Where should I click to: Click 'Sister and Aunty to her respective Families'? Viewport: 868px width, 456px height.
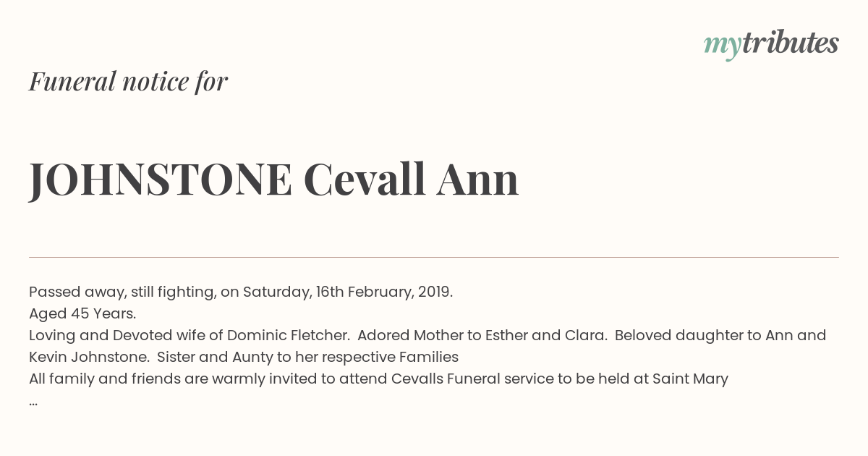click(x=308, y=358)
